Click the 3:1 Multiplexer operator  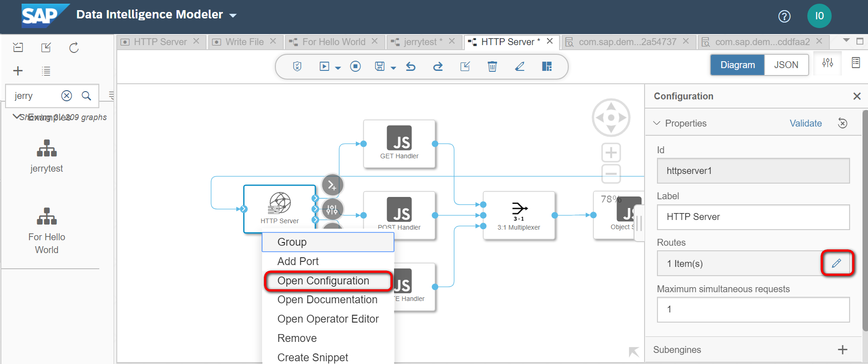(519, 215)
